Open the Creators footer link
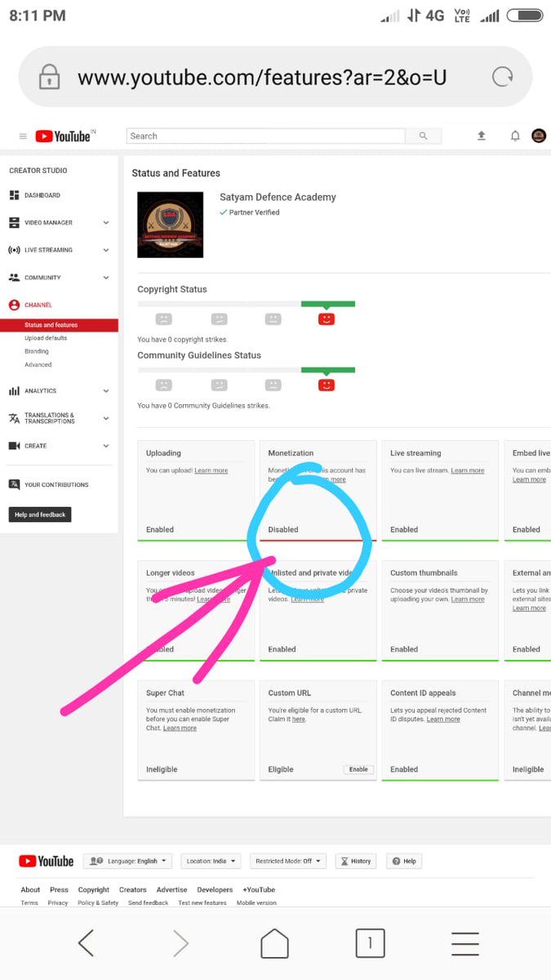The image size is (551, 980). click(x=133, y=889)
